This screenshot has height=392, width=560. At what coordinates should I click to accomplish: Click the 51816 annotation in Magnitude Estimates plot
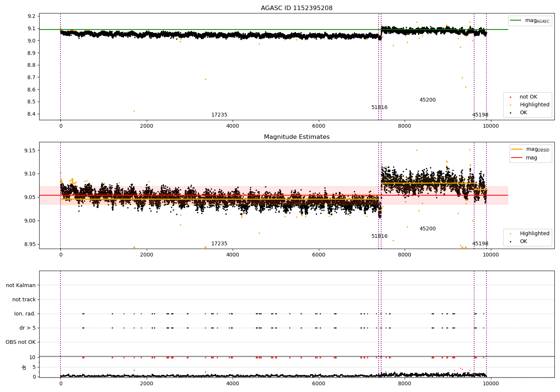(379, 236)
